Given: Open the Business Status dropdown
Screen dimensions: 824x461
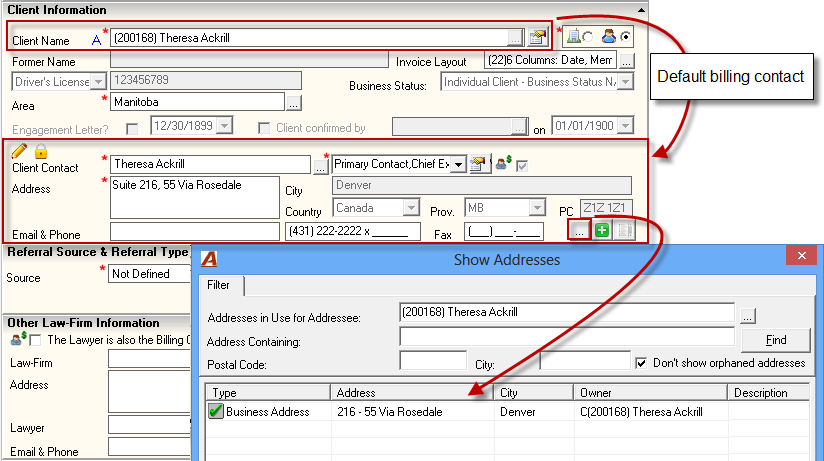Looking at the screenshot, I should pyautogui.click(x=625, y=82).
